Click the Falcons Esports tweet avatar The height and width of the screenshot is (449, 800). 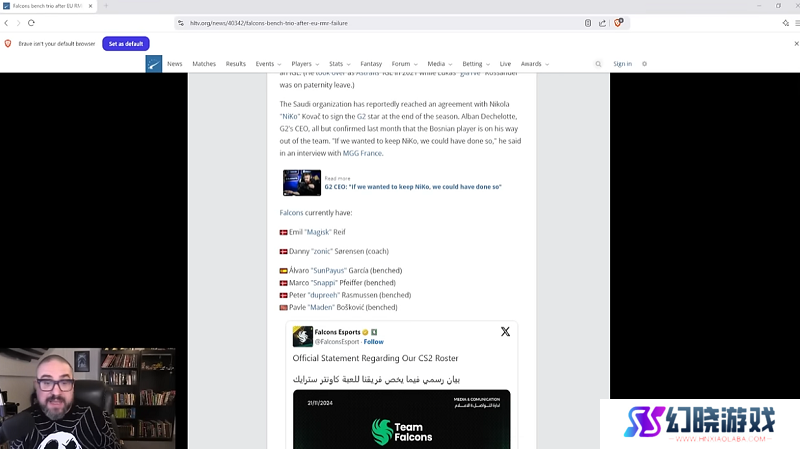pyautogui.click(x=303, y=336)
